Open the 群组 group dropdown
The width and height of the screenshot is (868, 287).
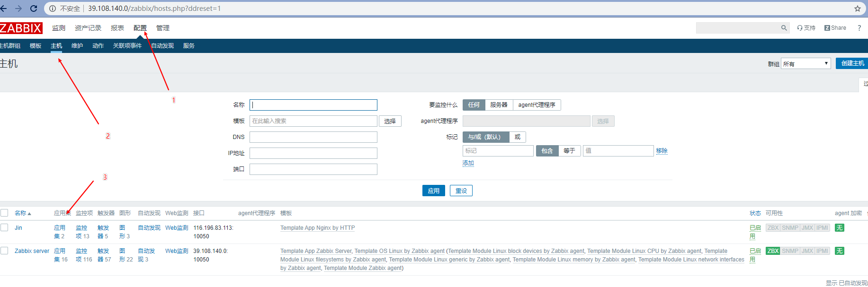tap(805, 63)
